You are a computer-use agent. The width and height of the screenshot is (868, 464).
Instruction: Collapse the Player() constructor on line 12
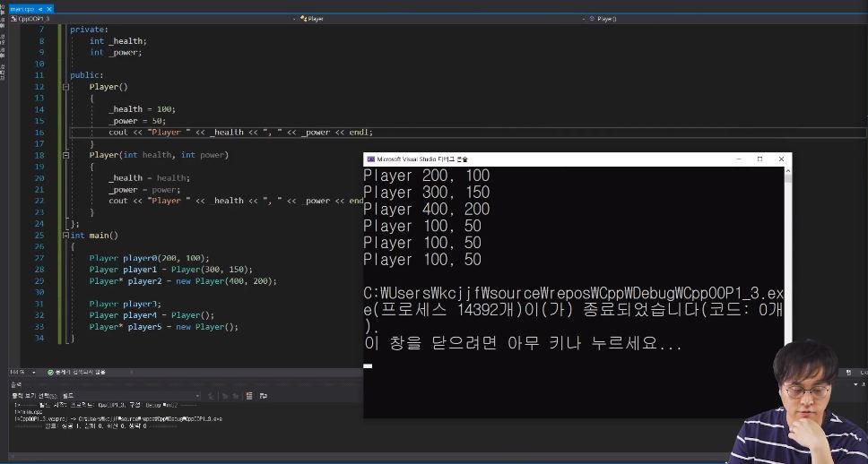point(65,87)
